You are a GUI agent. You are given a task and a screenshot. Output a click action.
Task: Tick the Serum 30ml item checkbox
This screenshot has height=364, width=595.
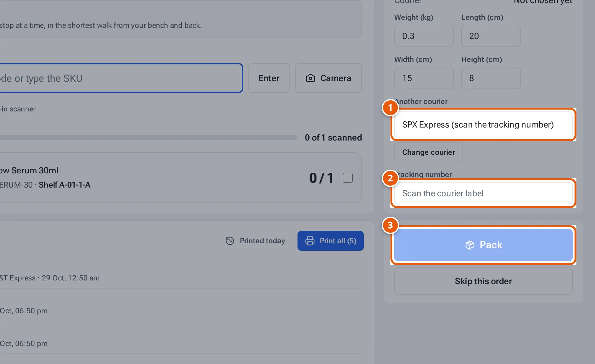348,178
